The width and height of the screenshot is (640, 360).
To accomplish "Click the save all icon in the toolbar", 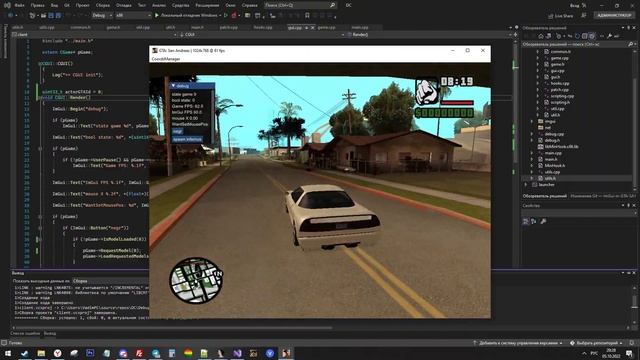I will [58, 16].
